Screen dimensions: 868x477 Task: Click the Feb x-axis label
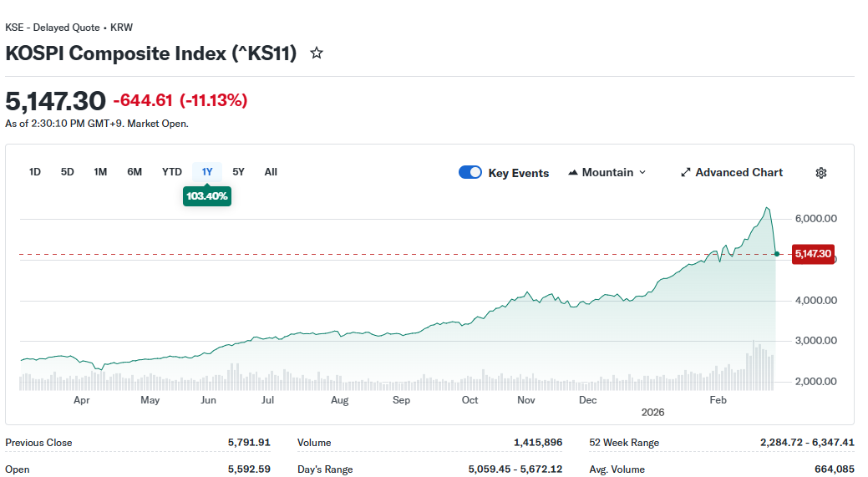pyautogui.click(x=718, y=400)
